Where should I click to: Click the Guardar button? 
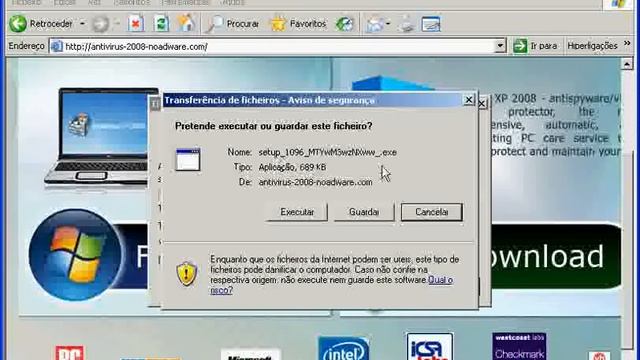pos(364,212)
